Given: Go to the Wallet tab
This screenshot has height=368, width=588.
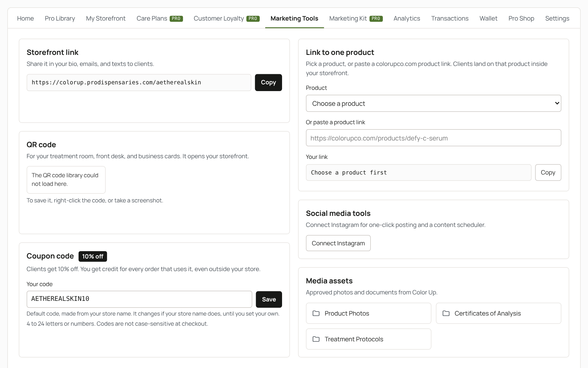Looking at the screenshot, I should [488, 18].
